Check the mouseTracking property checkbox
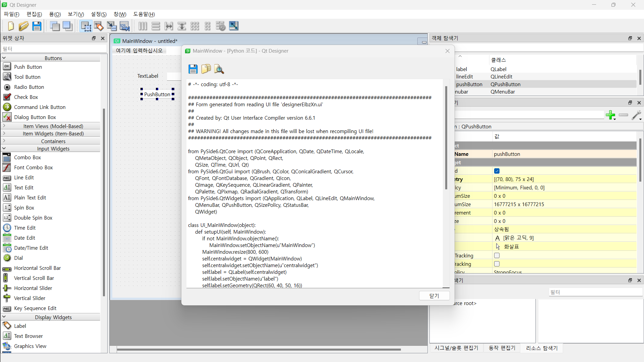The height and width of the screenshot is (362, 644). pyautogui.click(x=497, y=255)
